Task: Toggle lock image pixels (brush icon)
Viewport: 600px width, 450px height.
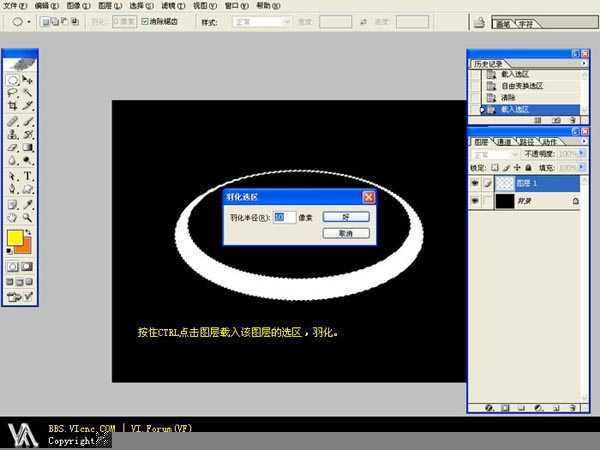Action: pos(506,168)
